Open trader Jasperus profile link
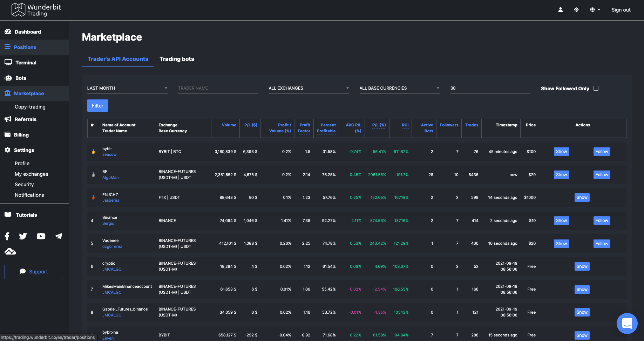 (x=111, y=200)
